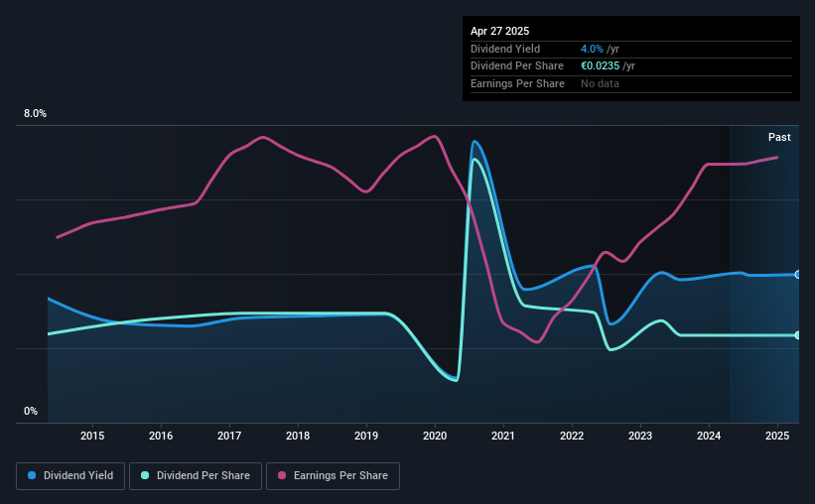This screenshot has width=815, height=504.
Task: Select the 2017 x-axis year label
Action: pyautogui.click(x=229, y=436)
